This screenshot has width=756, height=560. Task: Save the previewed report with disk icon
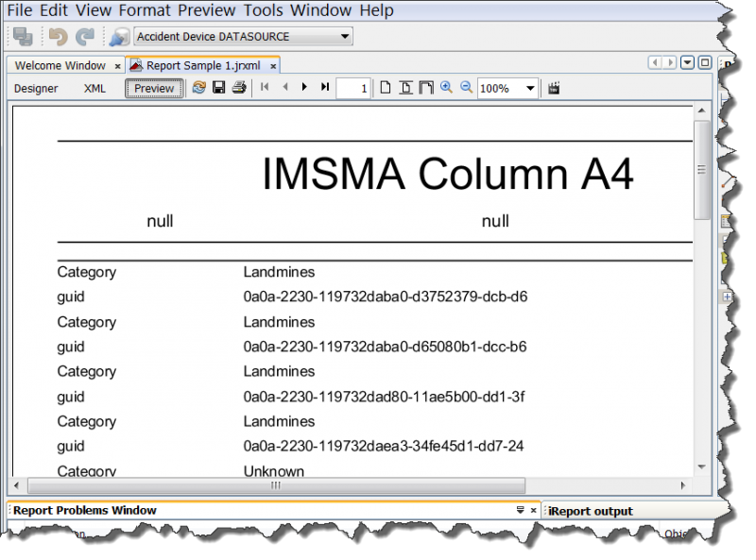[x=218, y=88]
